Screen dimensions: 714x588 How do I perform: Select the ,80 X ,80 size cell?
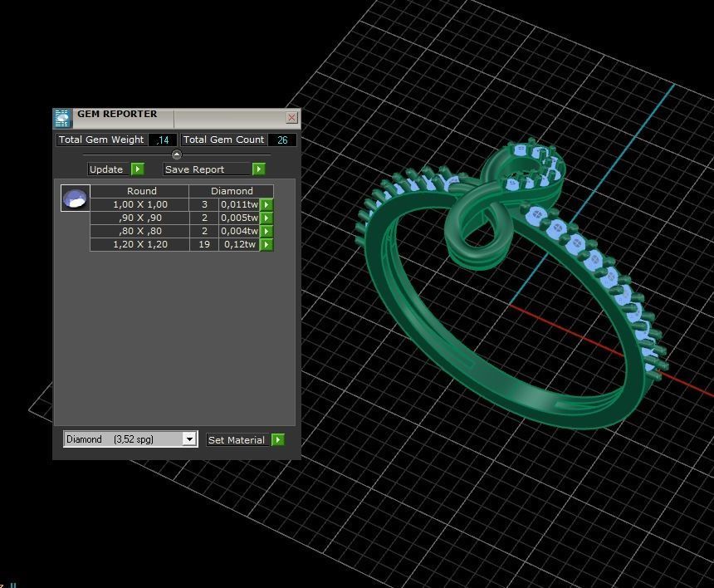(x=139, y=232)
